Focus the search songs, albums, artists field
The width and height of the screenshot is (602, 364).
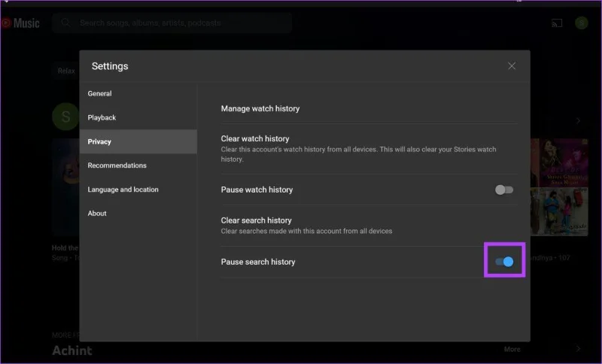pyautogui.click(x=172, y=23)
